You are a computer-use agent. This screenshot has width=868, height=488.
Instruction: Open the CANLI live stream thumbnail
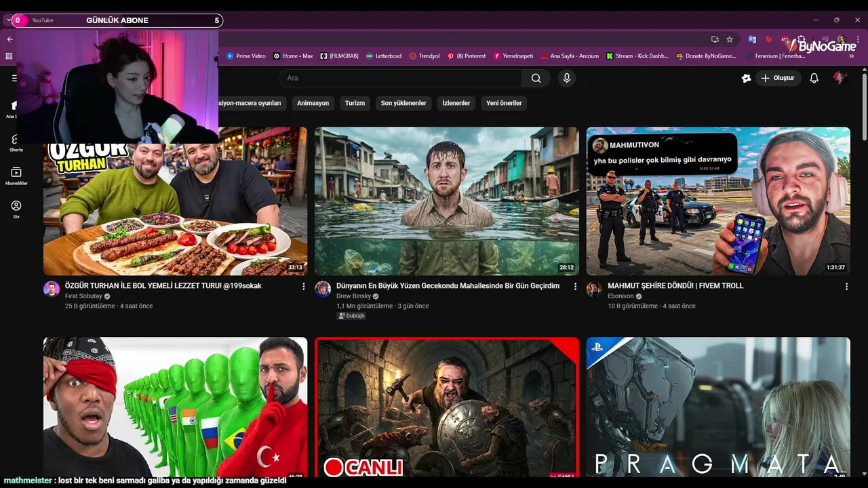click(447, 407)
